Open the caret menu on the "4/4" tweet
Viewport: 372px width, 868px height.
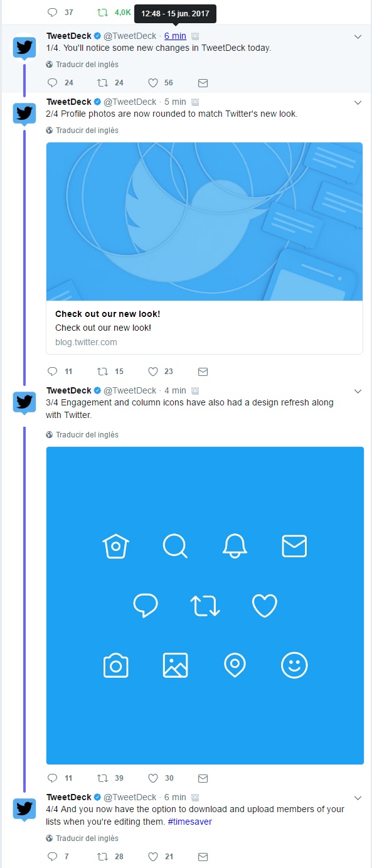point(358,797)
